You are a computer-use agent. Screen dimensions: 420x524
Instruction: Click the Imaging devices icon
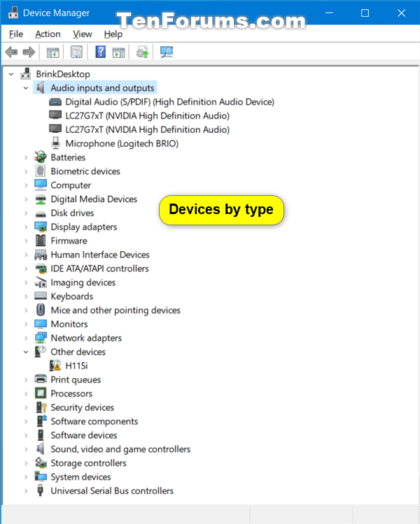[x=41, y=283]
